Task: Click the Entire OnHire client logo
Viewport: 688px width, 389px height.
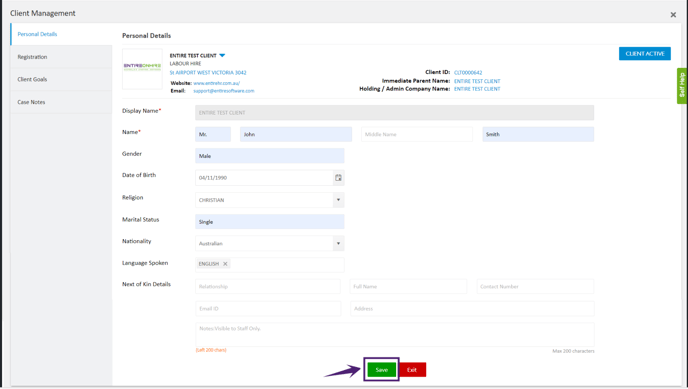Action: tap(142, 69)
